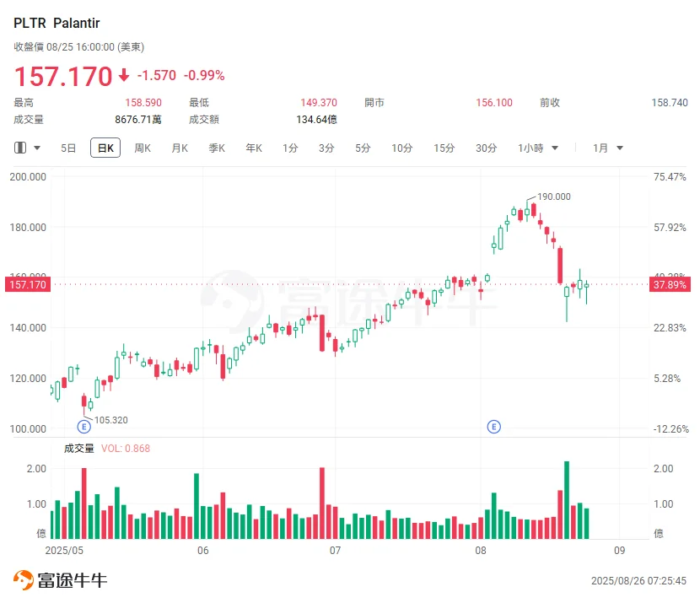The height and width of the screenshot is (603, 700).
Task: Click the May earnings E marker
Action: [84, 427]
